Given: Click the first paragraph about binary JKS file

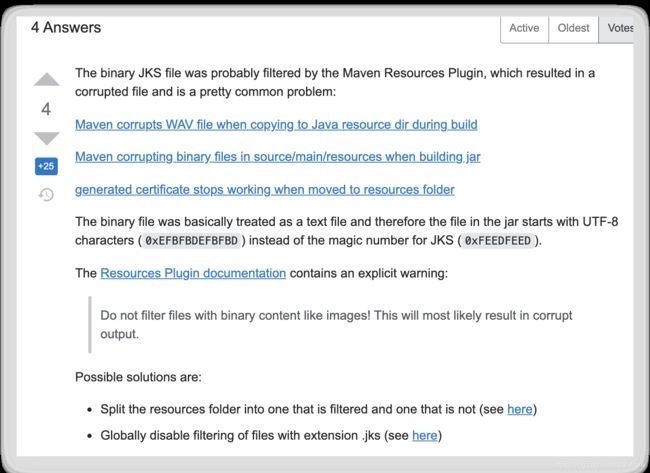Looking at the screenshot, I should (335, 82).
